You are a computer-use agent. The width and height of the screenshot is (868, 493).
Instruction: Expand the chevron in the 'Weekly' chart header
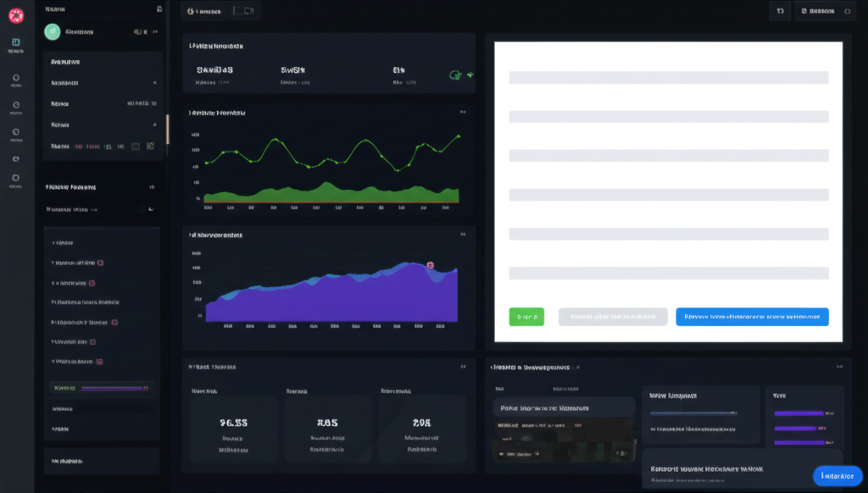click(463, 111)
